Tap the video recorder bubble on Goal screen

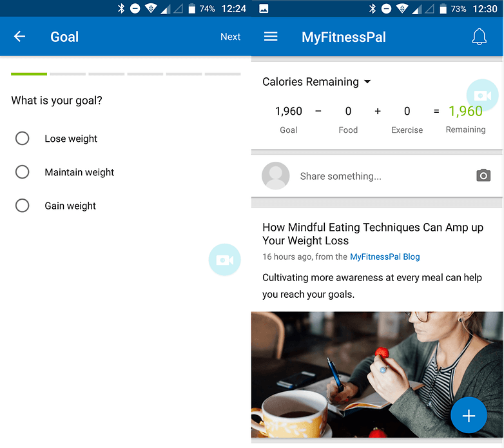point(224,260)
